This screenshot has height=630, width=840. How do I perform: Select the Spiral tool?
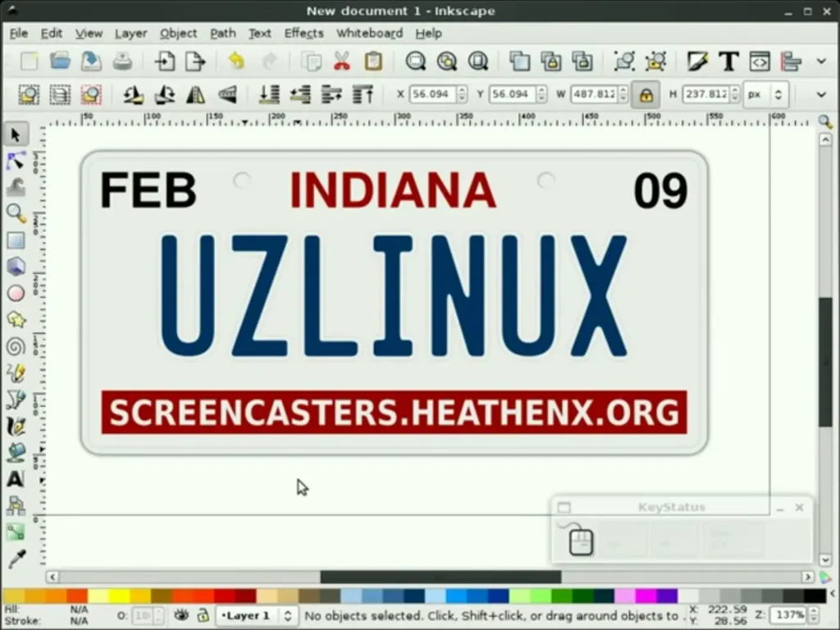[x=16, y=347]
